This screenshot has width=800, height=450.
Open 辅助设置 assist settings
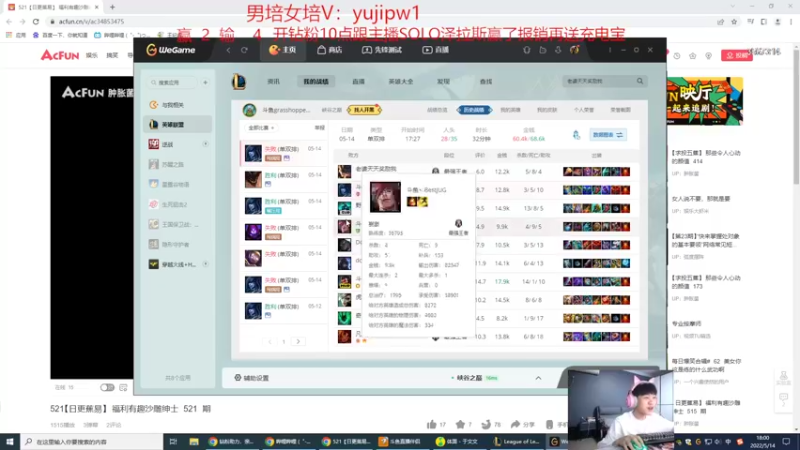(x=252, y=378)
